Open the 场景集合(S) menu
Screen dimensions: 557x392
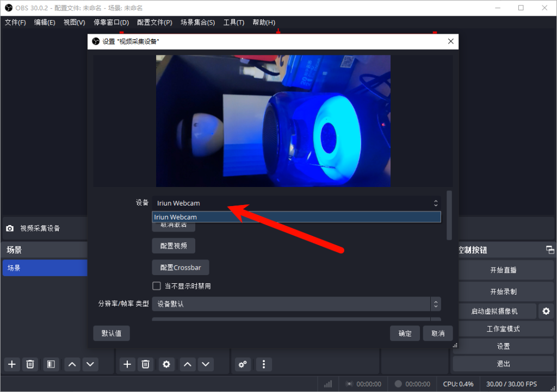tap(198, 22)
